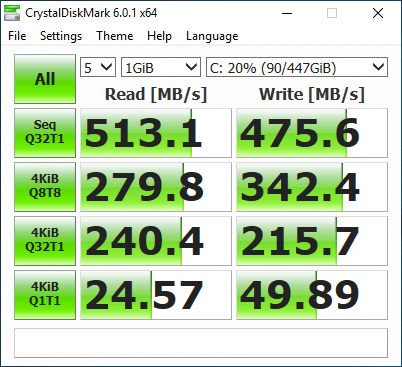Viewport: 402px width, 367px height.
Task: Start the 4KiB Q1T1 test
Action: tap(45, 295)
